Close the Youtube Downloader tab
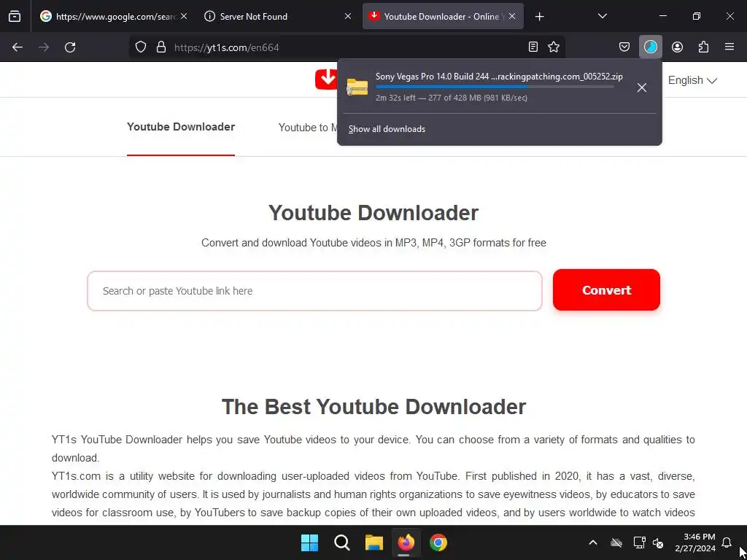This screenshot has width=747, height=560. pyautogui.click(x=512, y=16)
